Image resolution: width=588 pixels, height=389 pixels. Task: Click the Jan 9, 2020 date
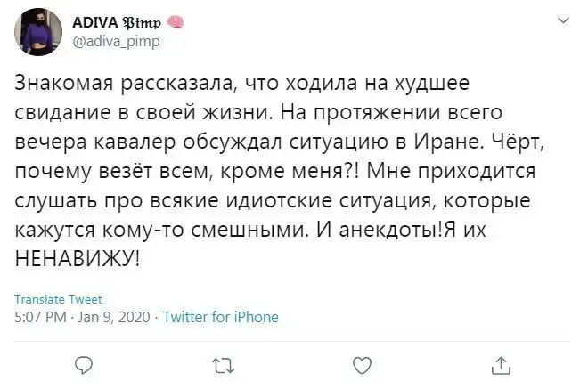point(116,317)
